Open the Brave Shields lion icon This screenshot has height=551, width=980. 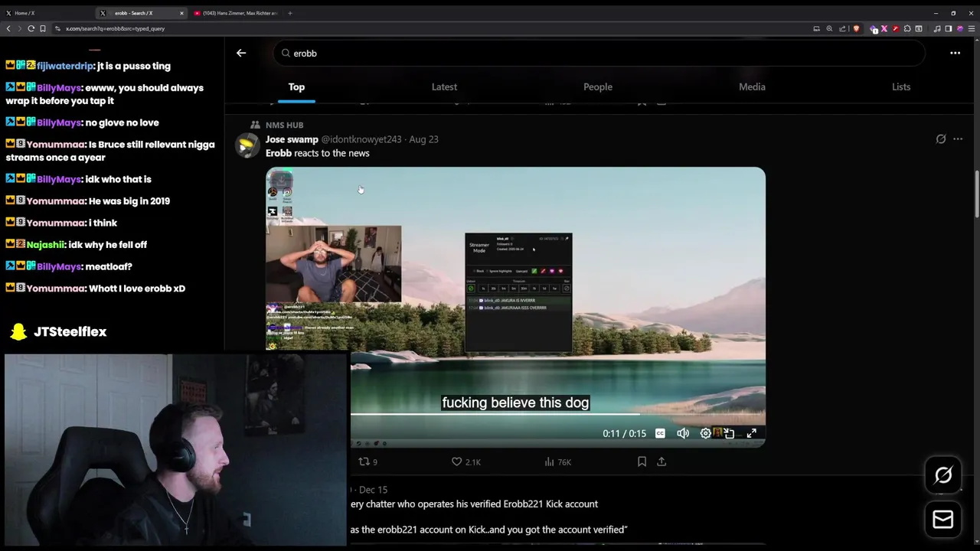856,28
